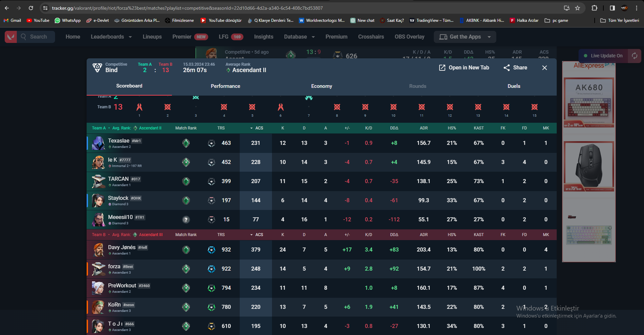Click the gaming mouse ad image
The width and height of the screenshot is (644, 335).
589,166
